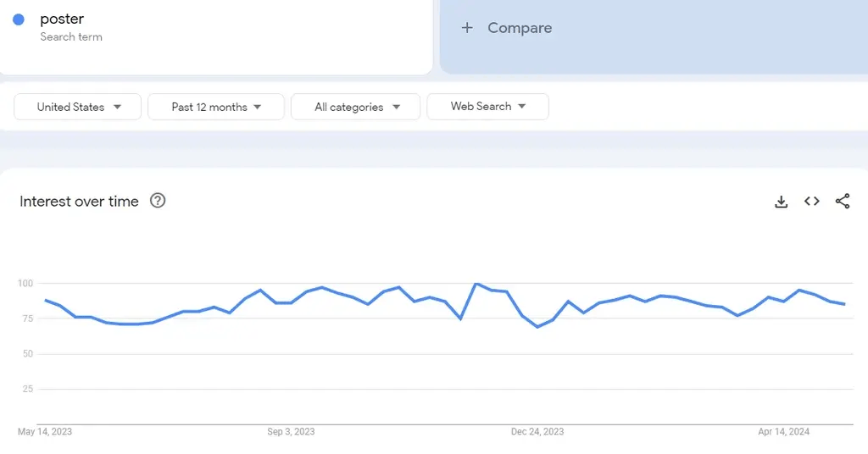Image resolution: width=868 pixels, height=454 pixels.
Task: Select the chart peak at 100
Action: pos(476,284)
